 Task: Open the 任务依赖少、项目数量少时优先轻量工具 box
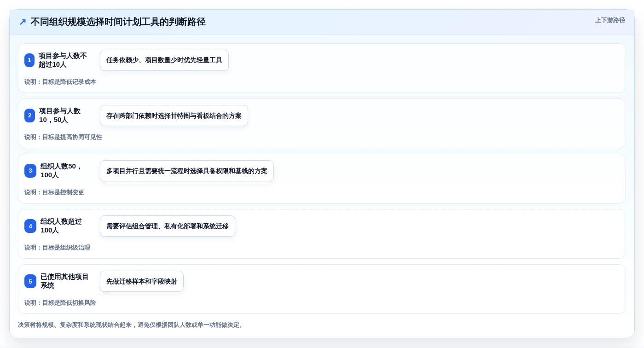coord(164,60)
